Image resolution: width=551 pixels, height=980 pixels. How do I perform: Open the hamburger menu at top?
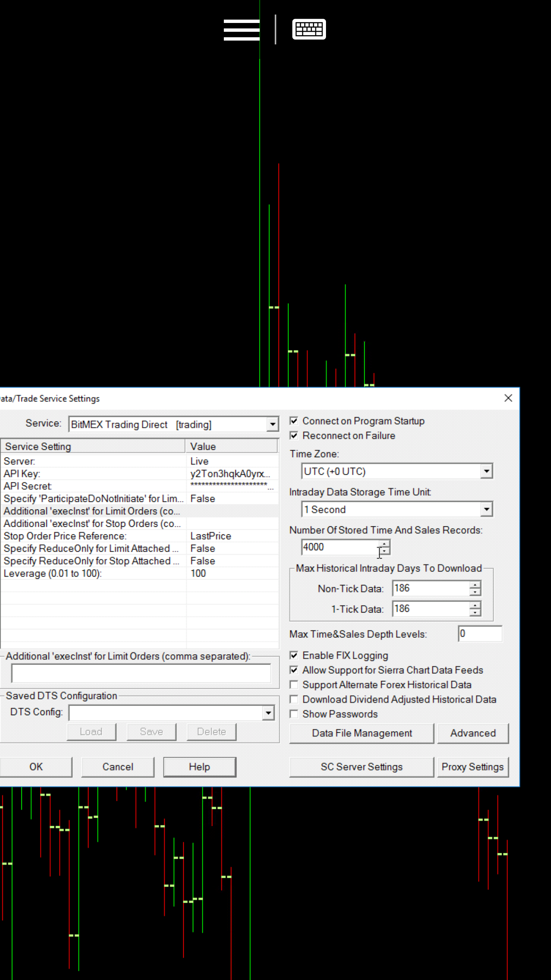click(x=241, y=30)
